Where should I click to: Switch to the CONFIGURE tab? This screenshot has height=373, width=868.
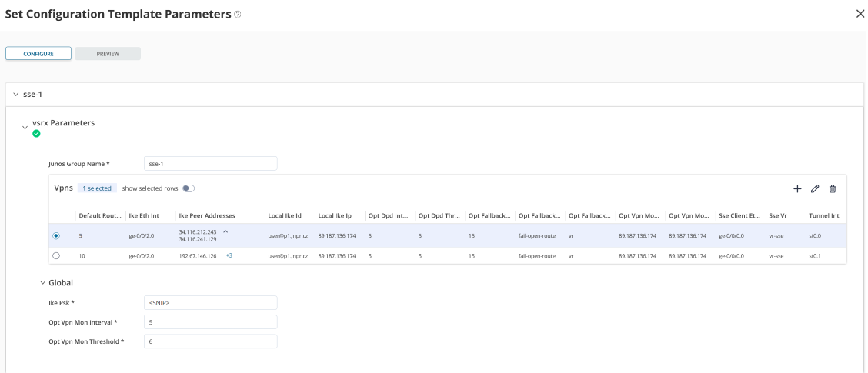(x=38, y=54)
